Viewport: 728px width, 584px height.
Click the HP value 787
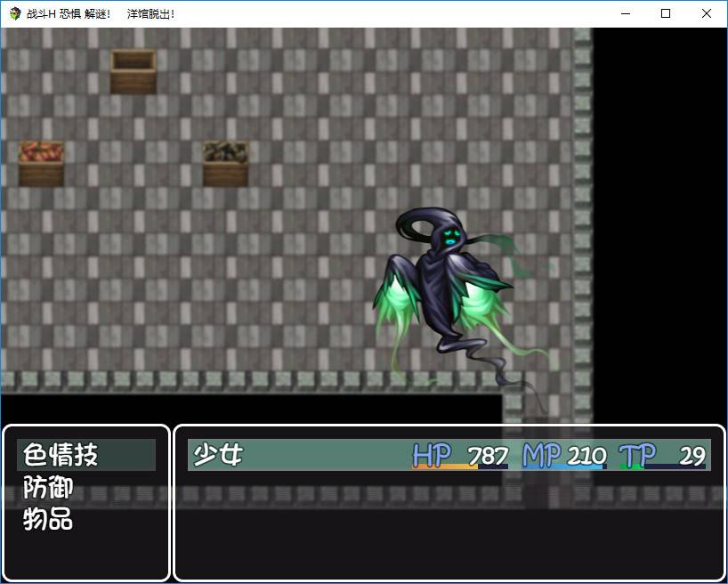[488, 456]
